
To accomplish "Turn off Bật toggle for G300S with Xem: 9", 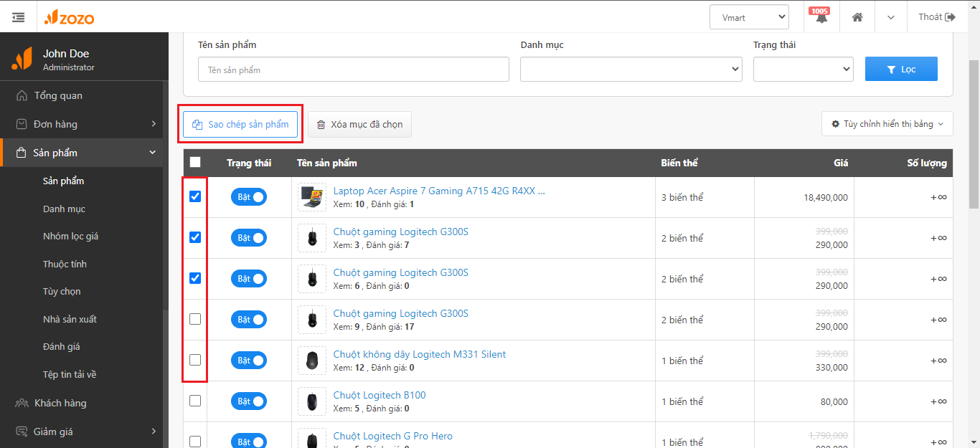I will (x=249, y=320).
